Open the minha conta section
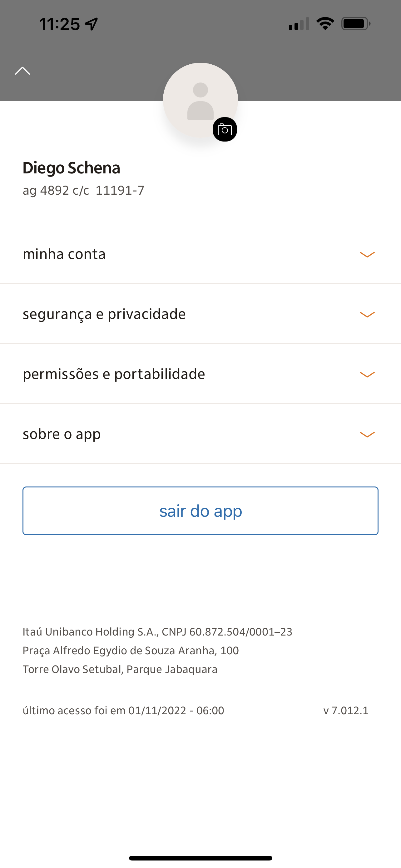The width and height of the screenshot is (401, 868). [x=64, y=254]
